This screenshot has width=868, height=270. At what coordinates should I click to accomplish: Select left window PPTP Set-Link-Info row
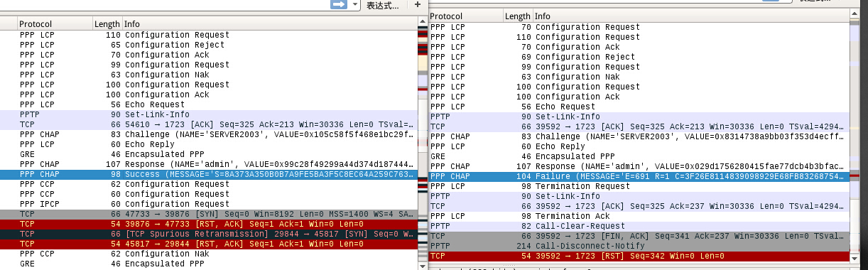tap(209, 114)
